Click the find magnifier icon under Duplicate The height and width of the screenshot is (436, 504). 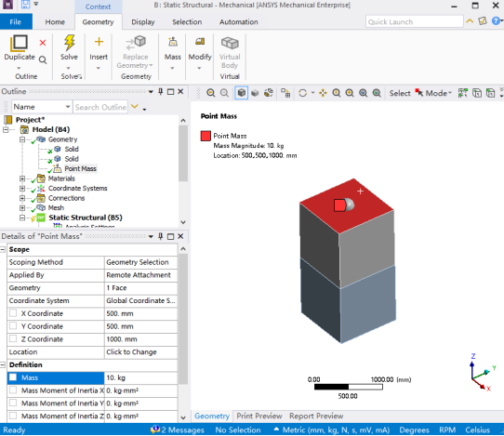[x=43, y=59]
